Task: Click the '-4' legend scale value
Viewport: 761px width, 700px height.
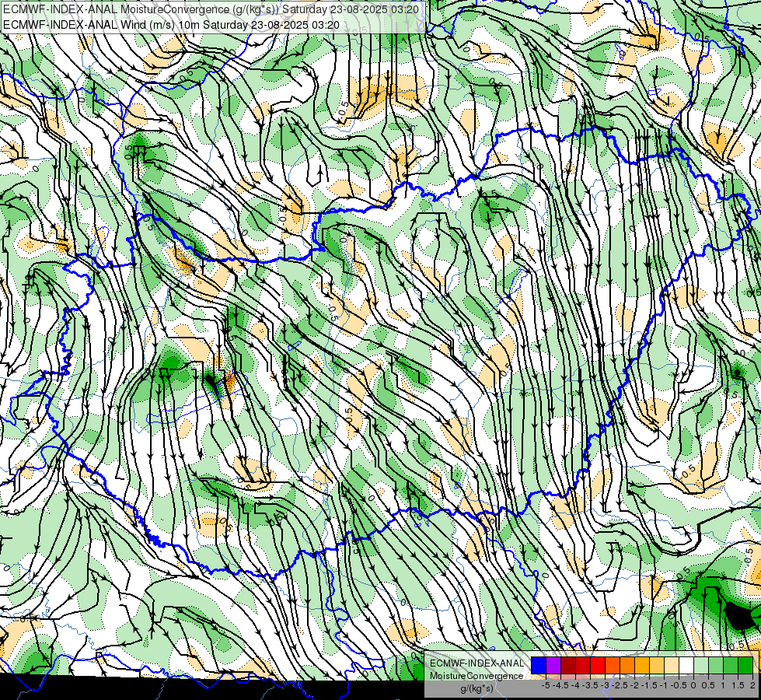Action: [x=575, y=685]
